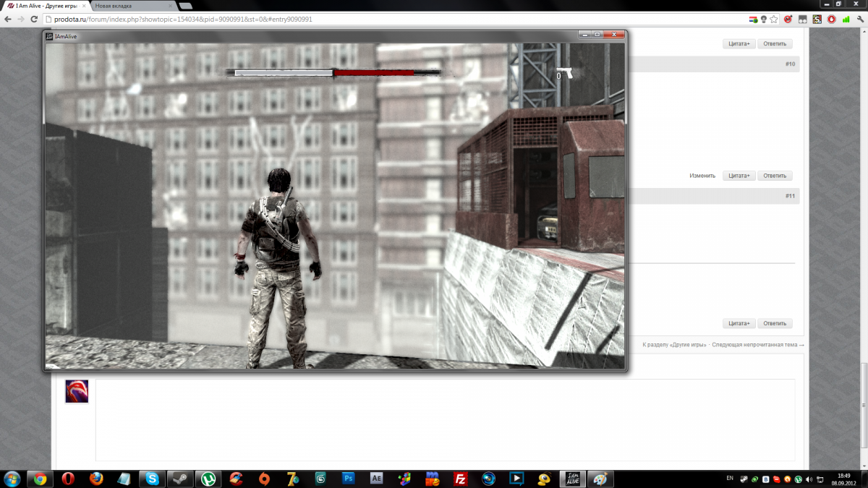Image resolution: width=868 pixels, height=488 pixels.
Task: Click the flag extension icon in address bar
Action: click(x=752, y=20)
